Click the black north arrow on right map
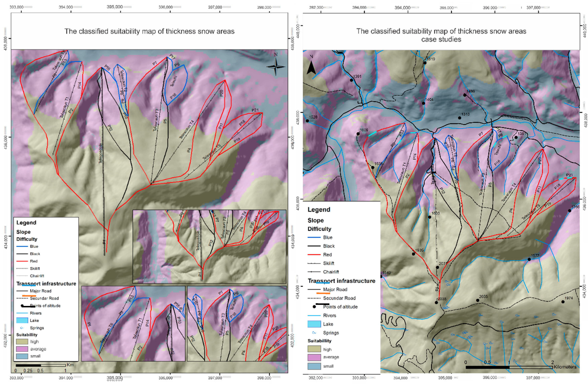 [x=311, y=68]
